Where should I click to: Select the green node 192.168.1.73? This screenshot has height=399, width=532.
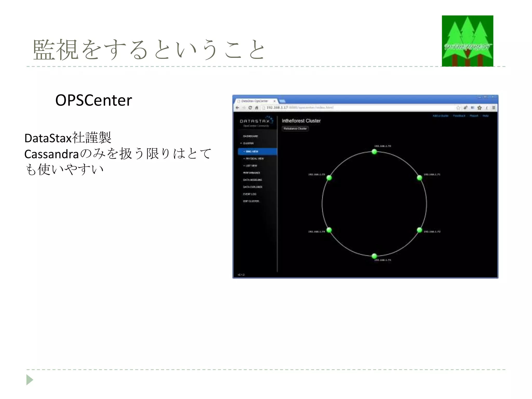374,256
